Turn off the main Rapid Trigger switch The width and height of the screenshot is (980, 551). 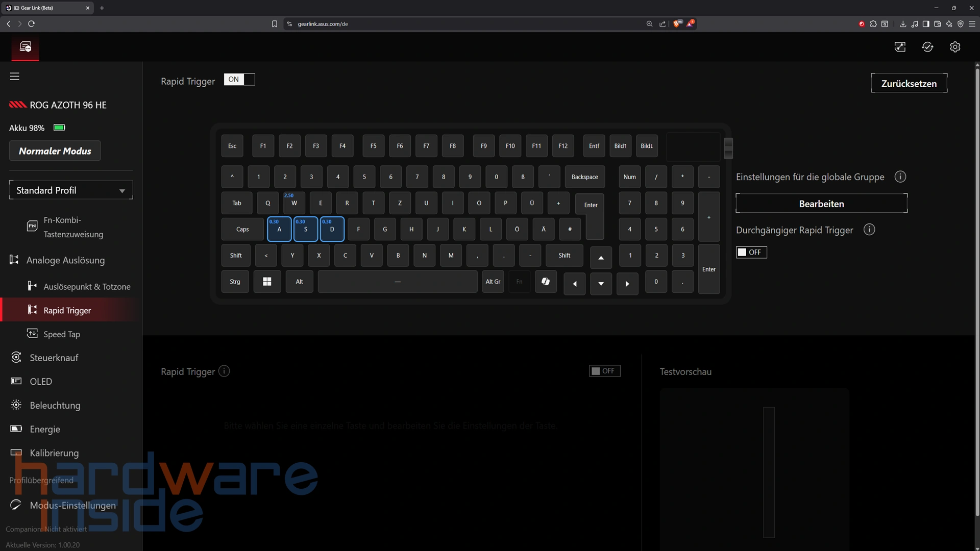coord(239,80)
